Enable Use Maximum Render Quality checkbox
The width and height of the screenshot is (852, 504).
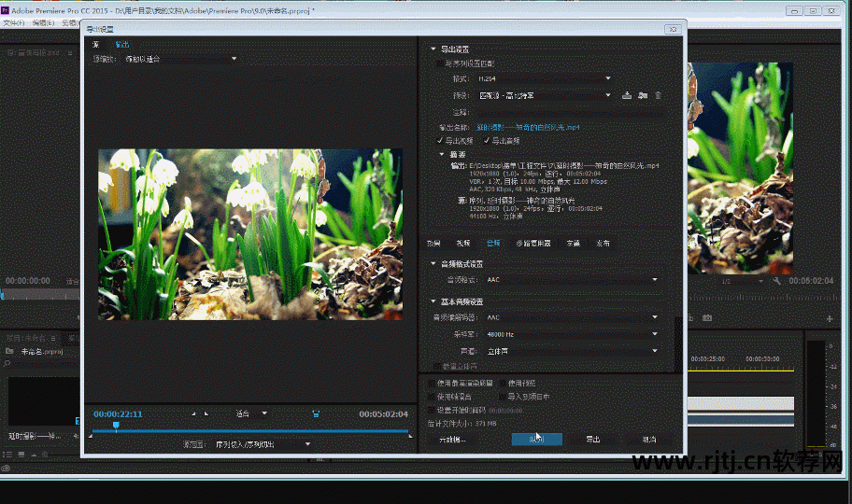point(432,383)
